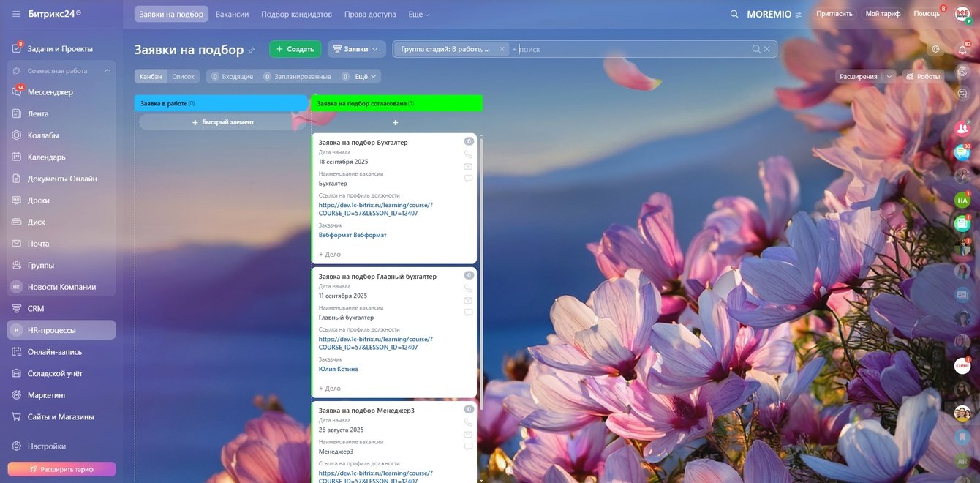Open the Вакансии tab

[x=232, y=14]
